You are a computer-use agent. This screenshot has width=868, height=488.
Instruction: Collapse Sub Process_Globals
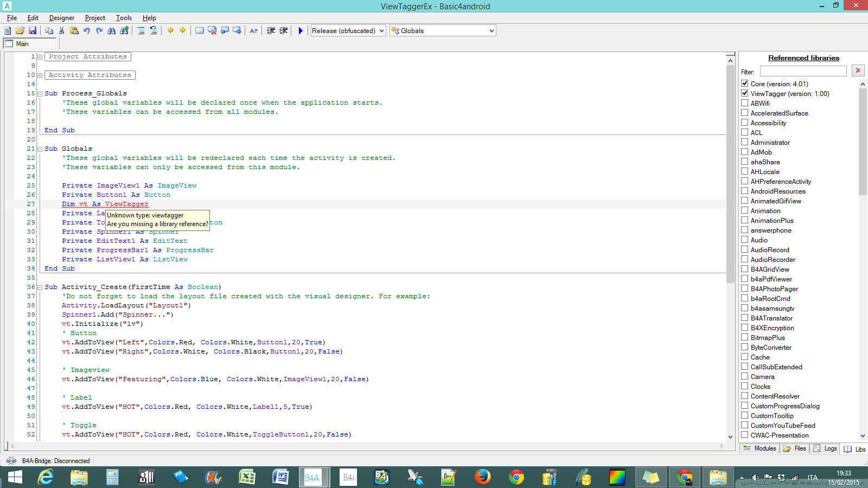click(40, 94)
